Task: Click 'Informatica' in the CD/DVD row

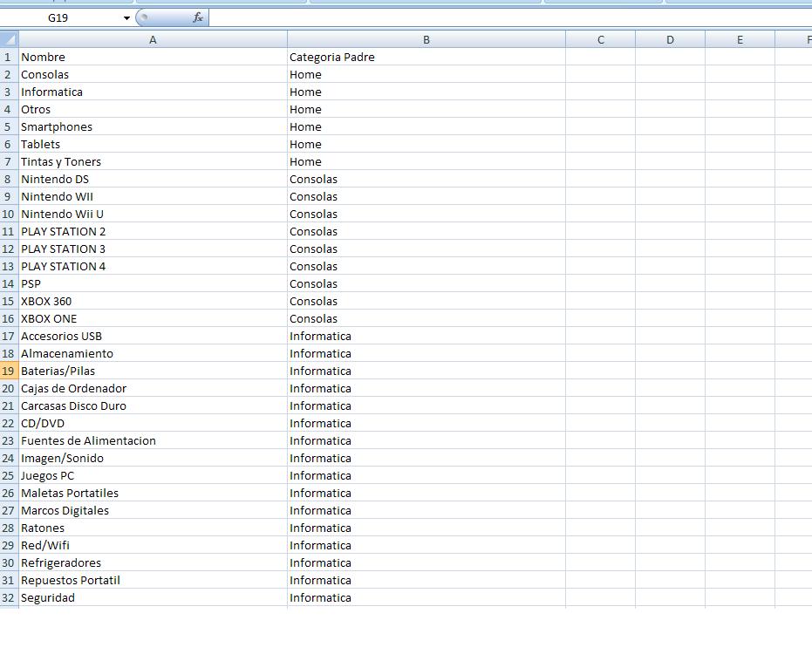Action: (426, 424)
